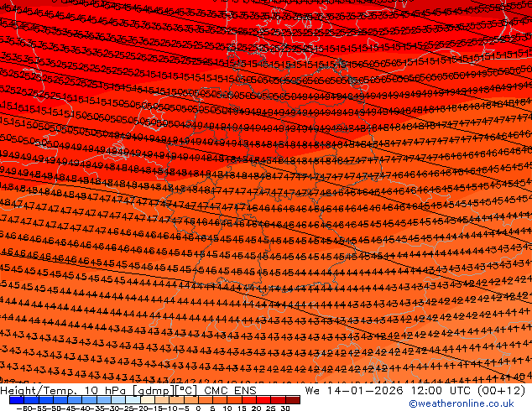Click the legend value "30"
Screen dimensions: 532x411
285,408
